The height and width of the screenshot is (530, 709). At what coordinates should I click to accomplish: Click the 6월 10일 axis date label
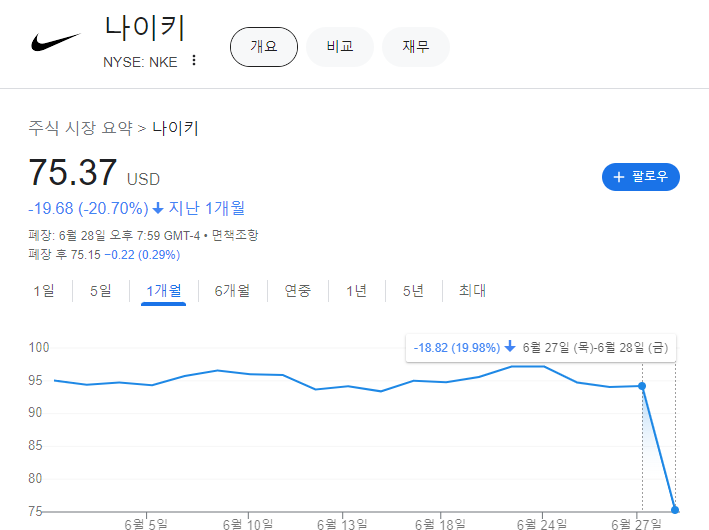click(248, 524)
